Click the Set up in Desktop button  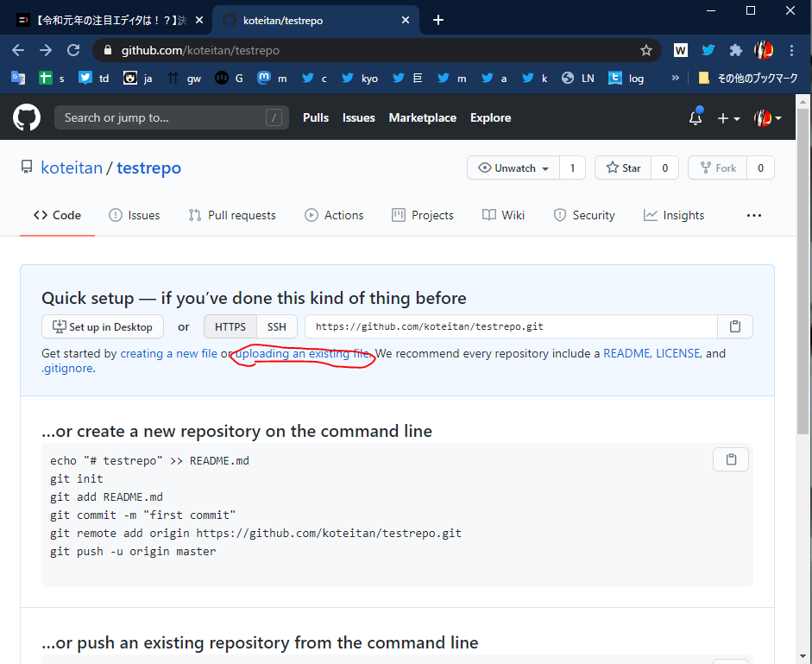click(103, 326)
